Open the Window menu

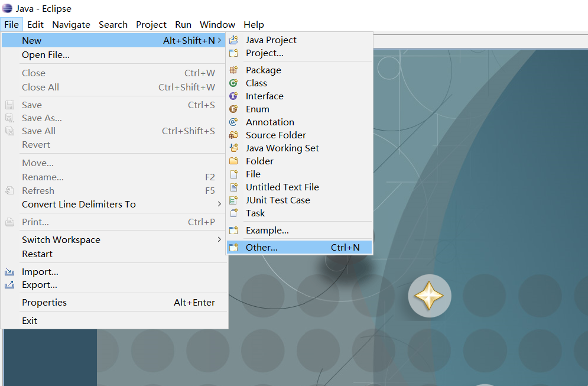(217, 24)
